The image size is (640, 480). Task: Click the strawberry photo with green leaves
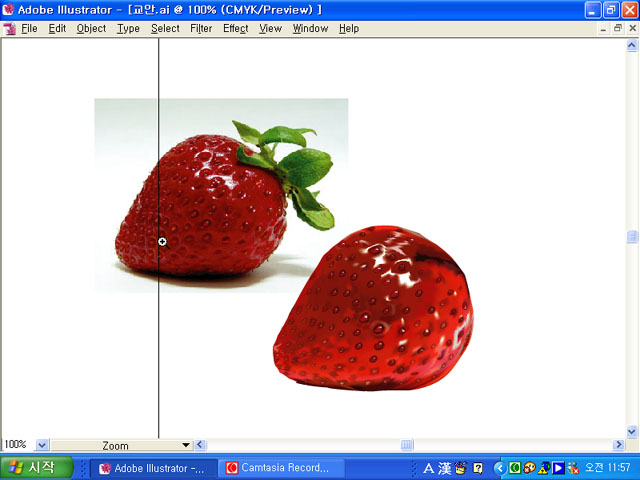tap(221, 195)
